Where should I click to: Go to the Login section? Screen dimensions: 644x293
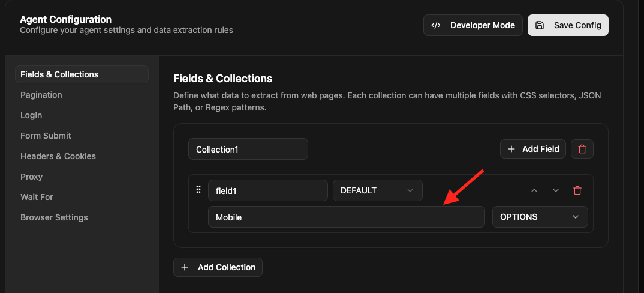(31, 115)
